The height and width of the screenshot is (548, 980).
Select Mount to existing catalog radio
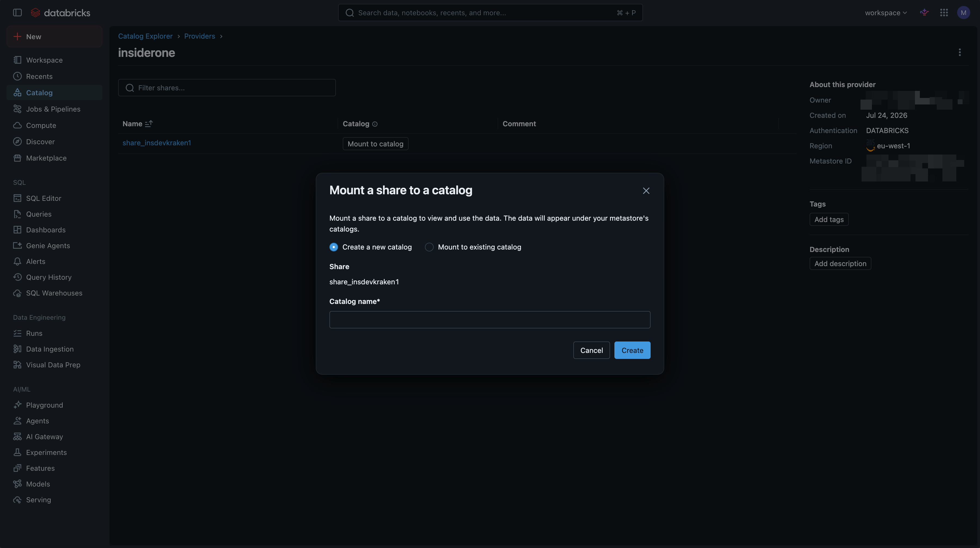pos(429,247)
